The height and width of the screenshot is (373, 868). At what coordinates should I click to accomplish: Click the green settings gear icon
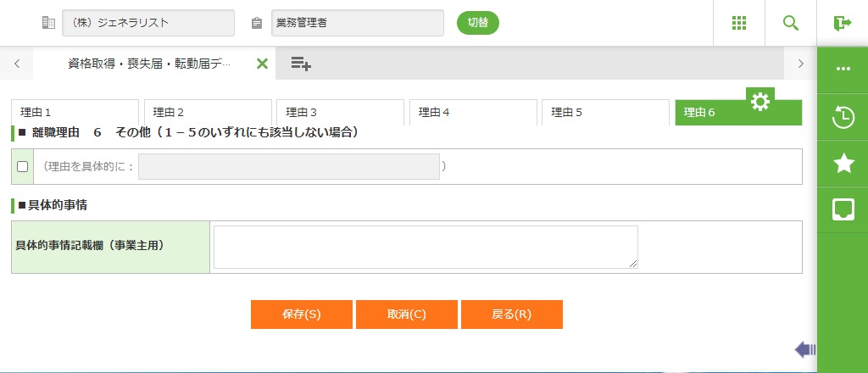click(x=760, y=102)
